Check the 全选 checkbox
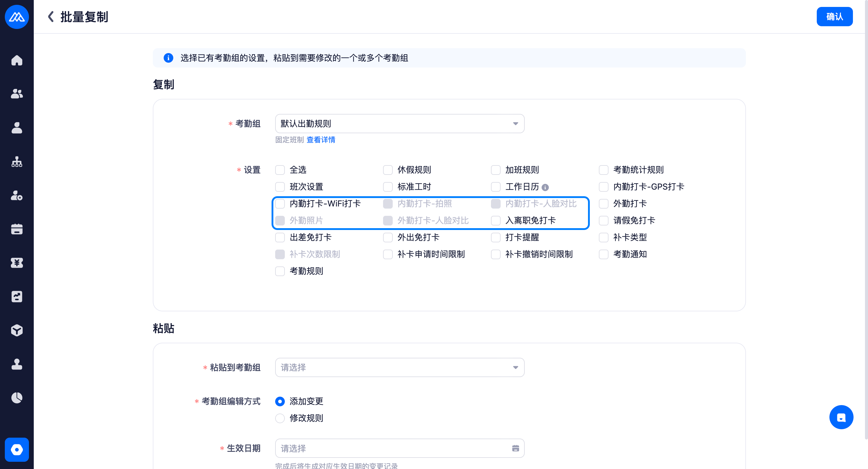Image resolution: width=868 pixels, height=469 pixels. [x=280, y=170]
